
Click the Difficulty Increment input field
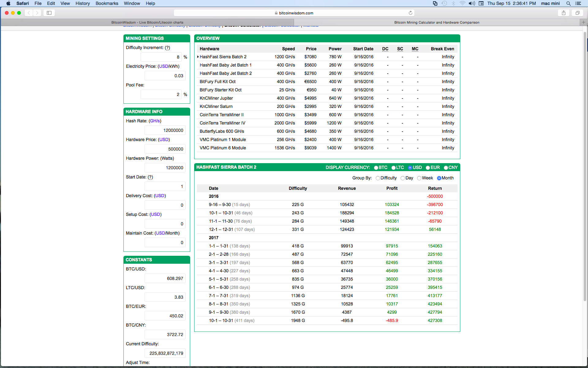click(x=161, y=57)
